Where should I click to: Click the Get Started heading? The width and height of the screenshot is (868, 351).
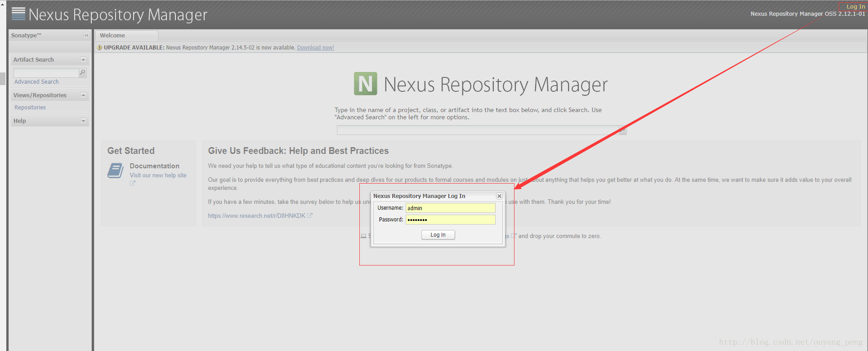(x=131, y=151)
